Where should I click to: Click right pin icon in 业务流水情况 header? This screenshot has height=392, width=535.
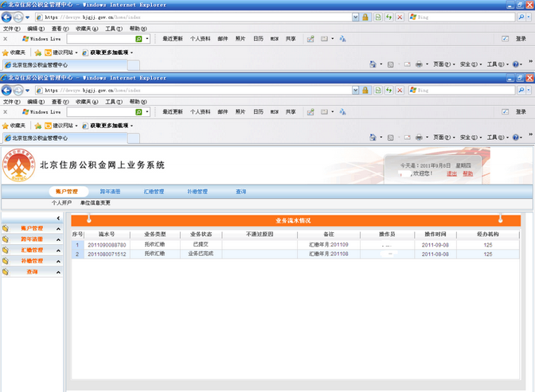(x=500, y=219)
